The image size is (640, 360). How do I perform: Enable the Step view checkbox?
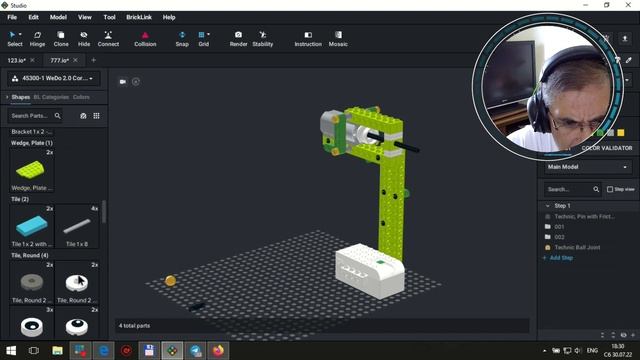point(610,189)
